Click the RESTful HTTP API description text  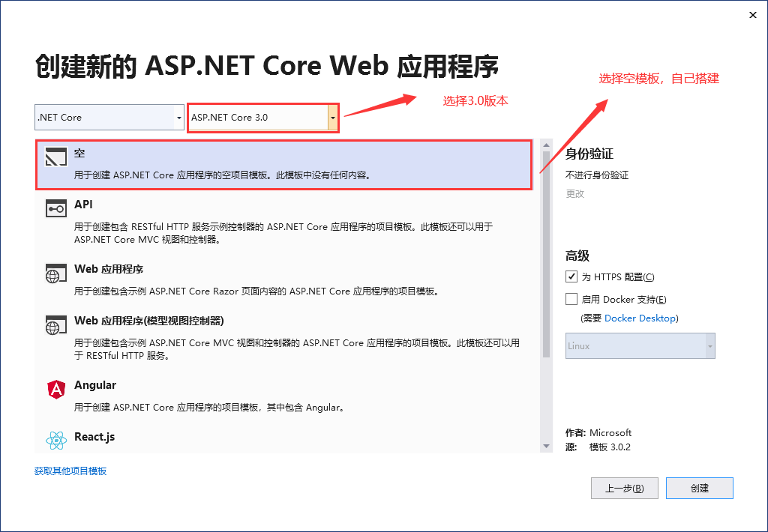[x=283, y=233]
